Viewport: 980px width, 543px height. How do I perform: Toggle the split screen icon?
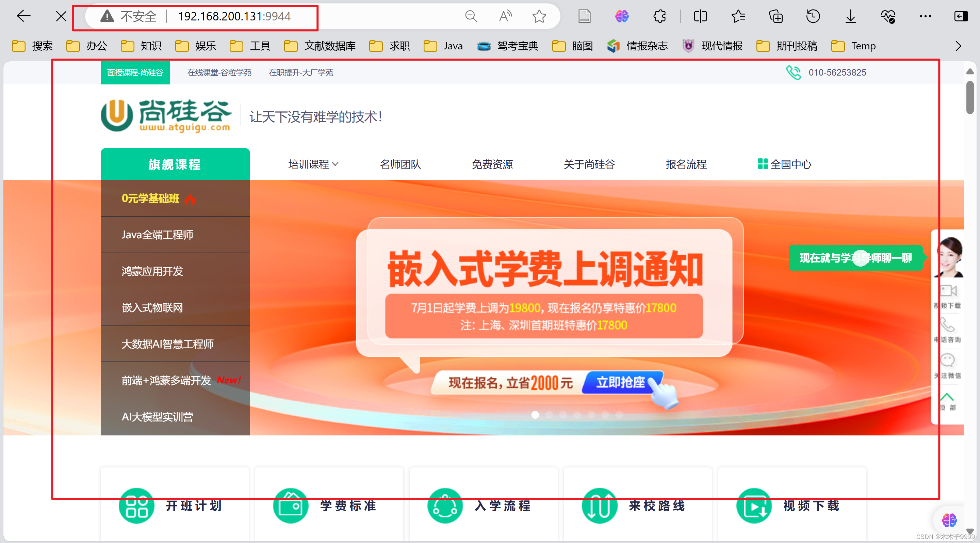pos(700,16)
